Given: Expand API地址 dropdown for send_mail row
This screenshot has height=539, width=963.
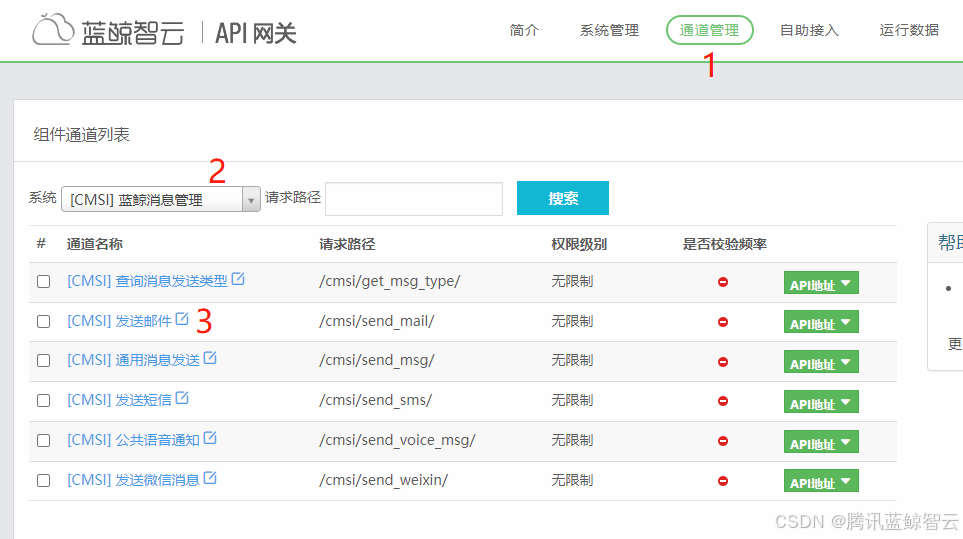Looking at the screenshot, I should pyautogui.click(x=821, y=322).
